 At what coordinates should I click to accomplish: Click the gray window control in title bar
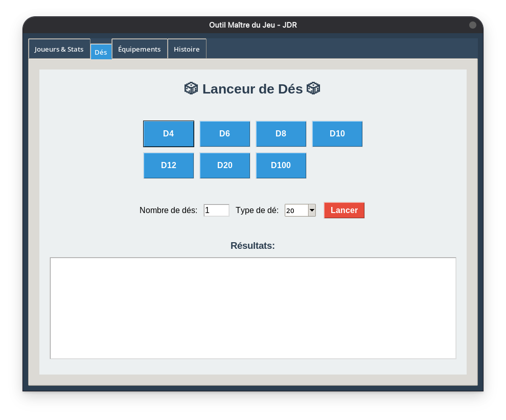(x=473, y=25)
